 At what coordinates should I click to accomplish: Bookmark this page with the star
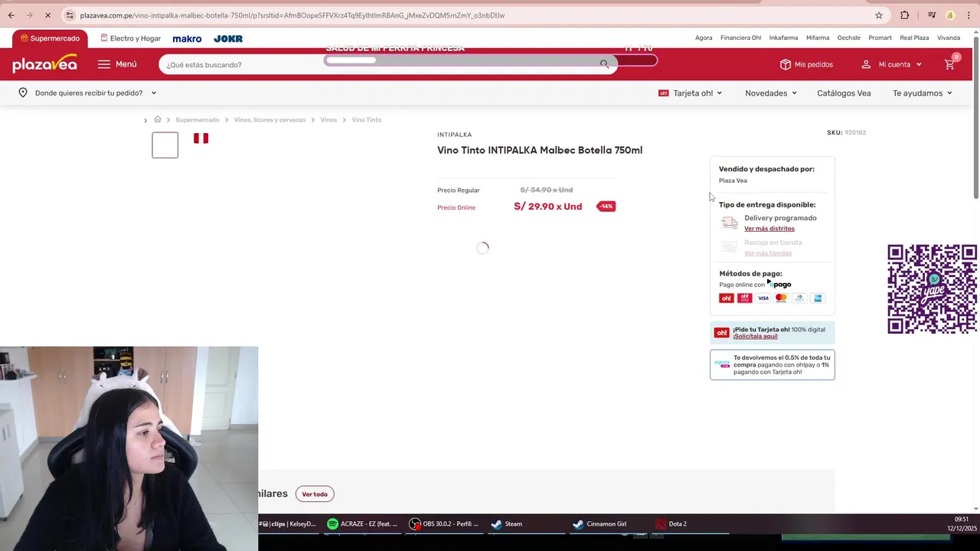(879, 15)
